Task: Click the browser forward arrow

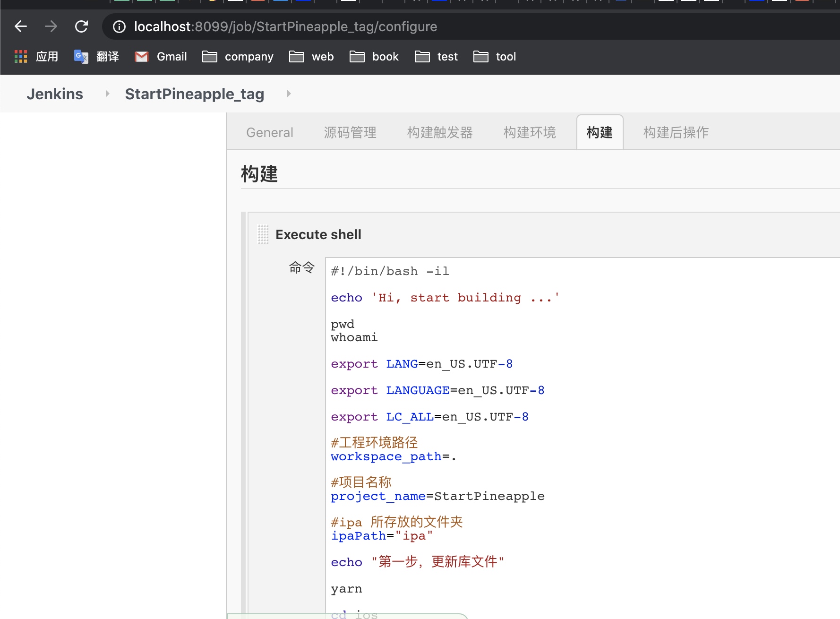Action: click(51, 26)
